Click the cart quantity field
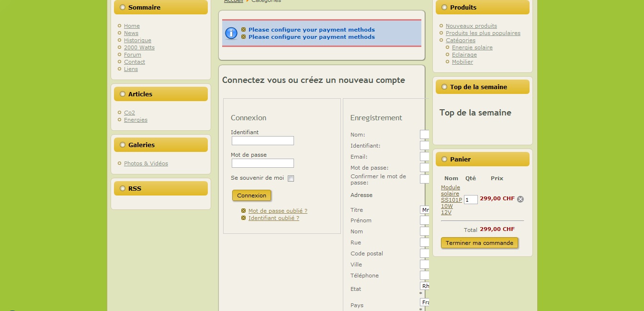Viewport: 644px width, 311px height. point(471,200)
